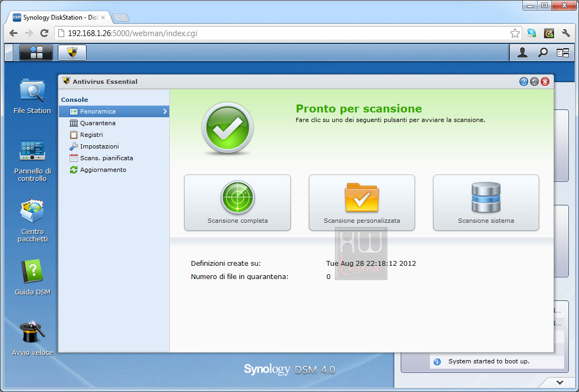Start Scansione personalizzata

pyautogui.click(x=362, y=203)
